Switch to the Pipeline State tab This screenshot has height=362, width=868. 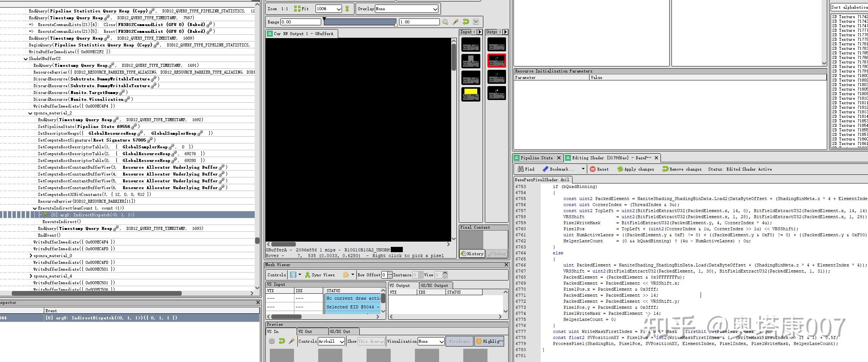[537, 157]
